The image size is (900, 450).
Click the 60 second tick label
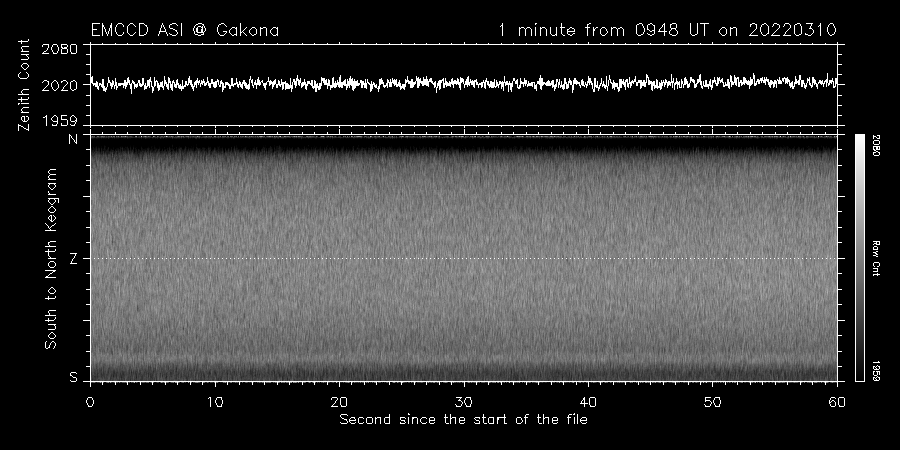click(837, 402)
